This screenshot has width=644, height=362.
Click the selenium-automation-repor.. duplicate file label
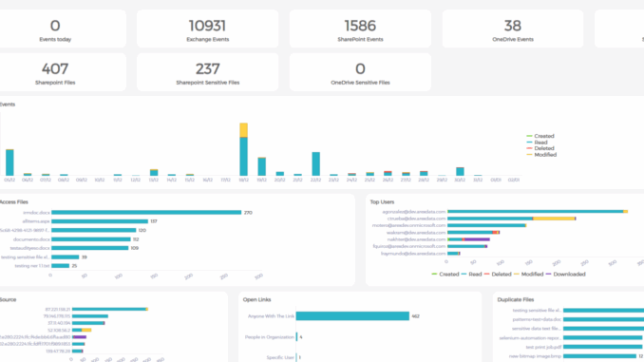pyautogui.click(x=530, y=338)
